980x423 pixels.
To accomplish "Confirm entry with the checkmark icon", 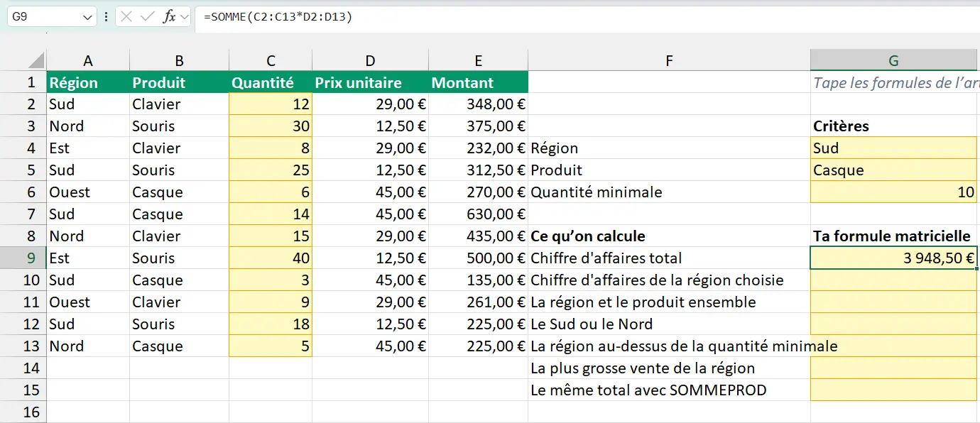I will tap(147, 17).
